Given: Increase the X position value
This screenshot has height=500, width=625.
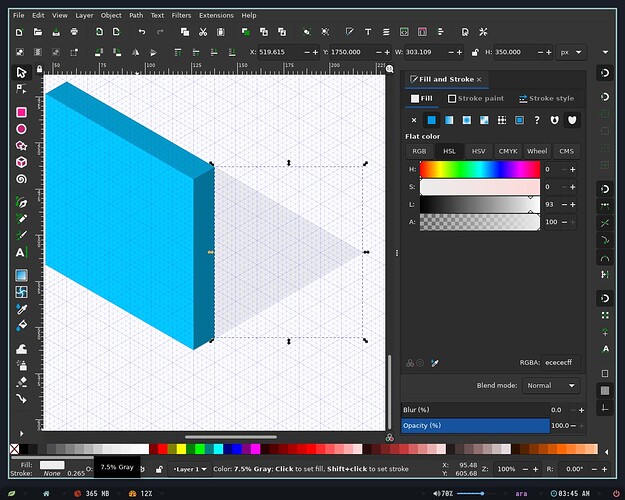Looking at the screenshot, I should (315, 52).
